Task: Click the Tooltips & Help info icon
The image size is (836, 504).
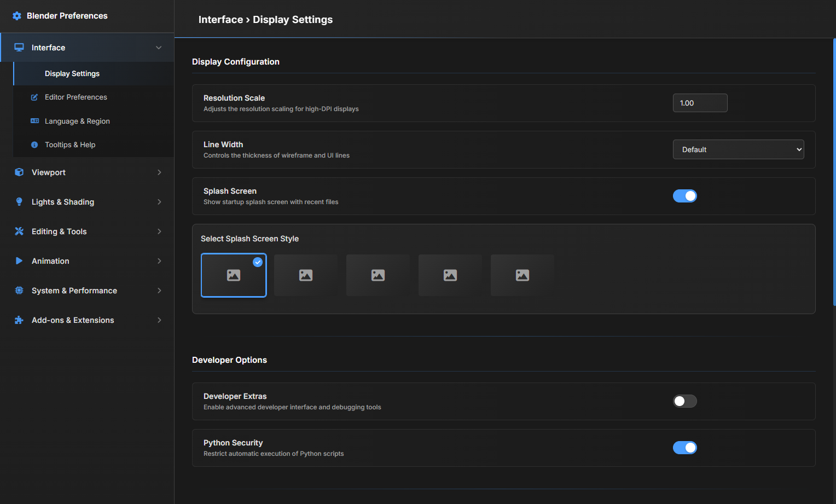Action: pyautogui.click(x=34, y=145)
